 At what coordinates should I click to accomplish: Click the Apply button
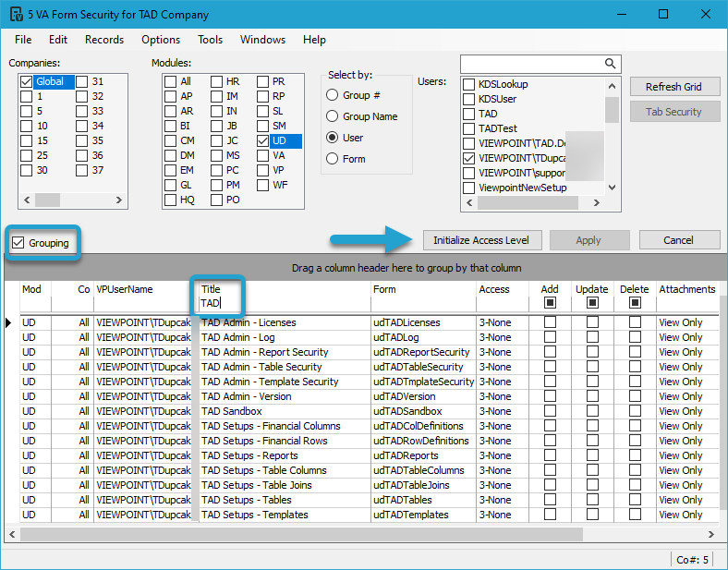coord(589,240)
